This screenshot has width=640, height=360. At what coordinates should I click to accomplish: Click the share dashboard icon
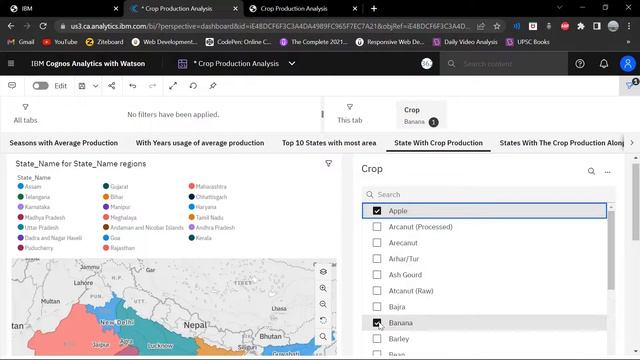(111, 86)
